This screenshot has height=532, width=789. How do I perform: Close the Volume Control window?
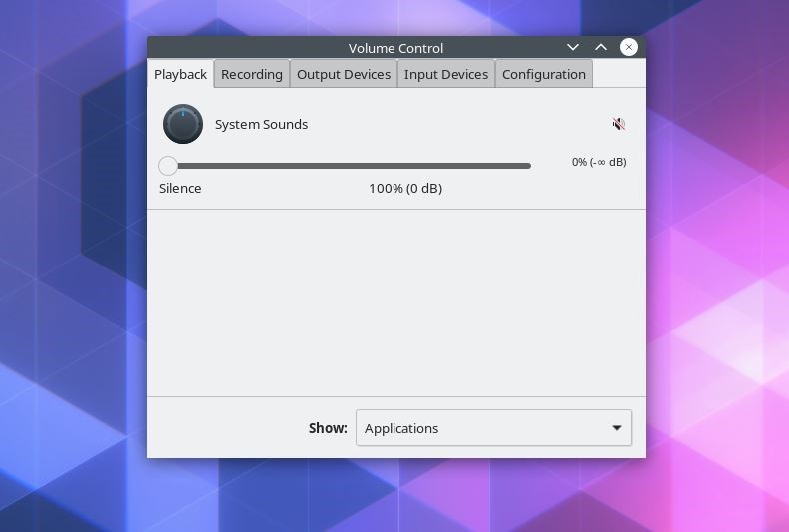coord(629,47)
